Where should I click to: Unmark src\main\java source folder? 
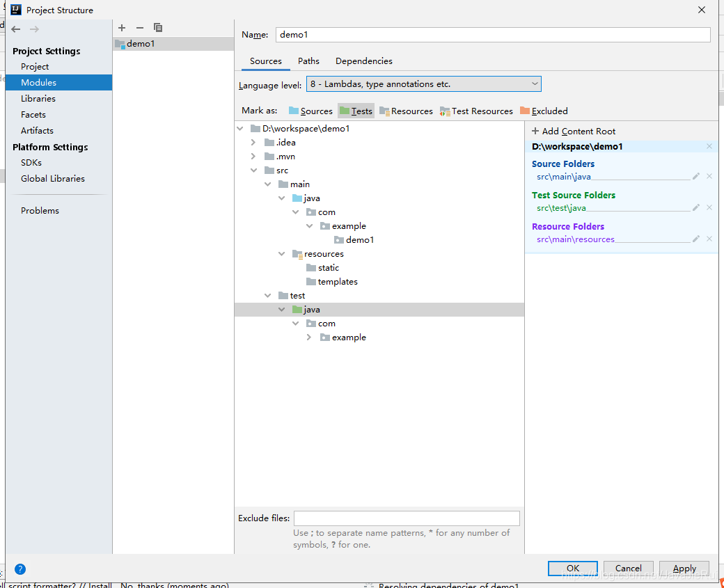709,176
